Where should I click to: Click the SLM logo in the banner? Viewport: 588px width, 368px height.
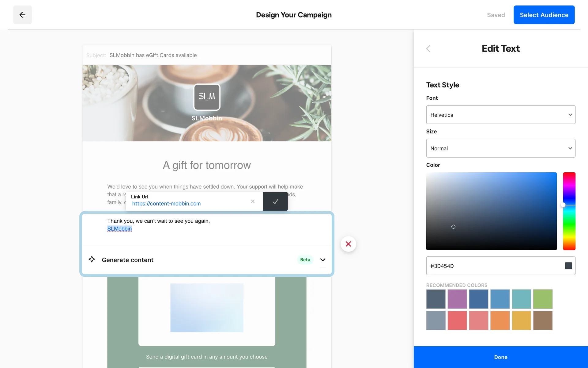point(207,97)
